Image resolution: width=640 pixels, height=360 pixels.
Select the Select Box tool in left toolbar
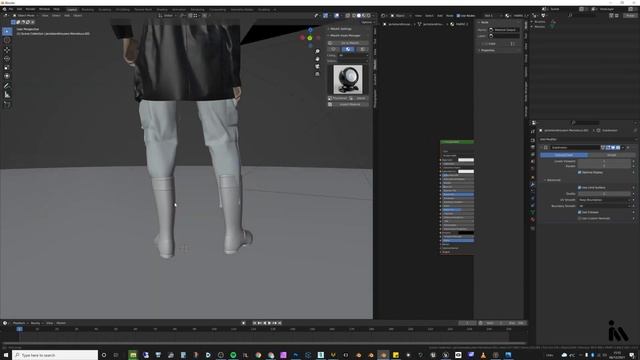coord(7,31)
